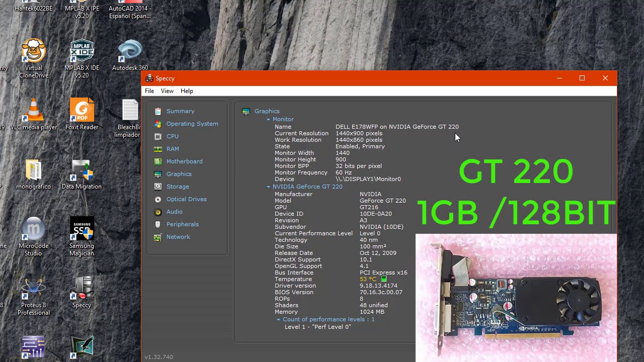Screen dimensions: 644x362
Task: Click the Audio speaker icon in sidebar
Action: click(158, 212)
